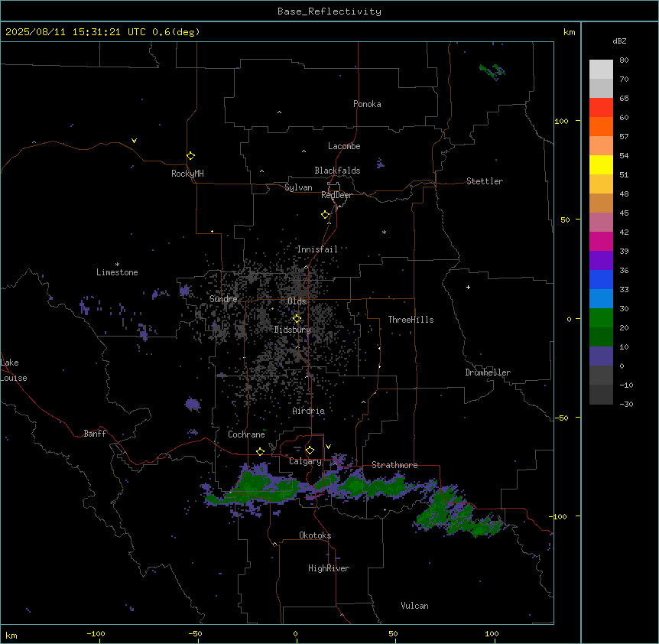Click the Innisfail city label

tap(317, 249)
